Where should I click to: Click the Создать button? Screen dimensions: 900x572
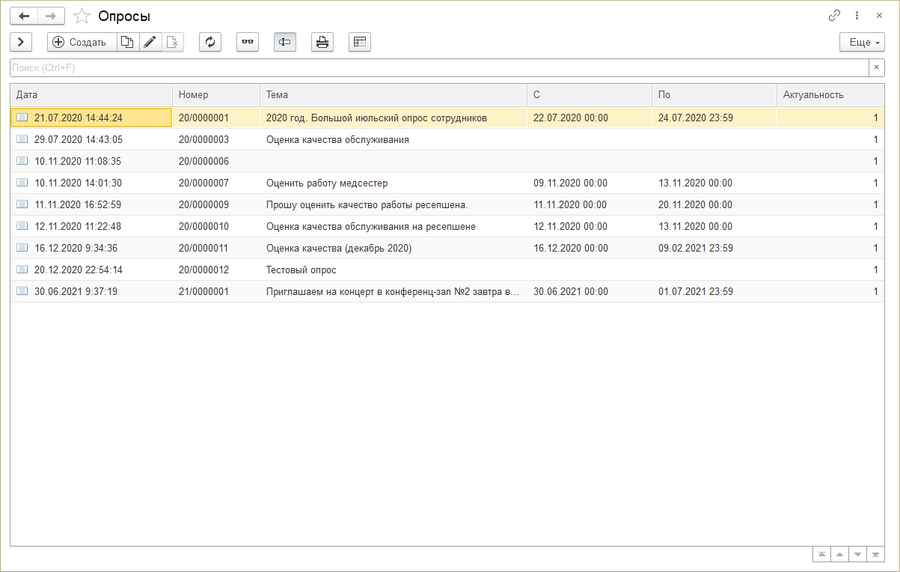pos(80,42)
